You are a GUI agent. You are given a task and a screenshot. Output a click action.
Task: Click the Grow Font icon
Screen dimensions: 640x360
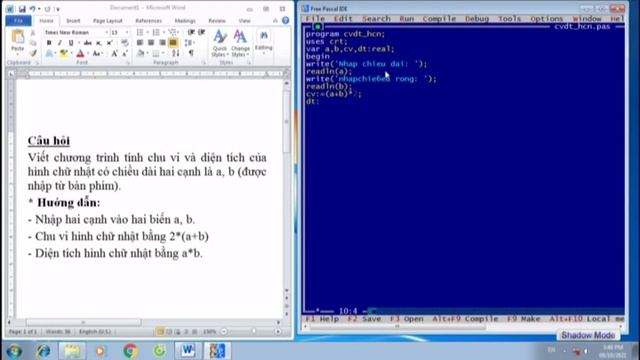pos(115,53)
